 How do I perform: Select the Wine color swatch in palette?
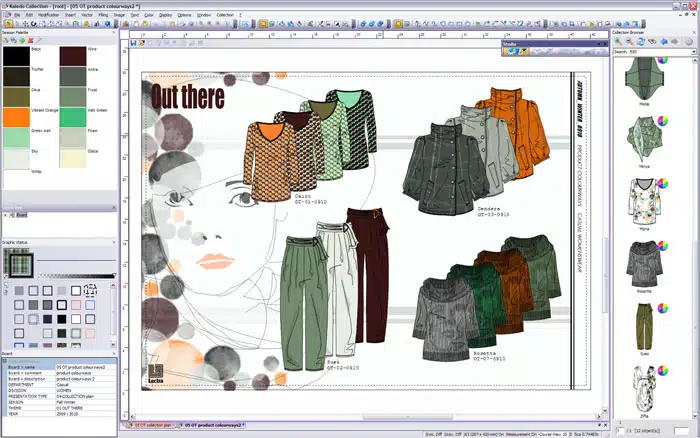[x=74, y=55]
